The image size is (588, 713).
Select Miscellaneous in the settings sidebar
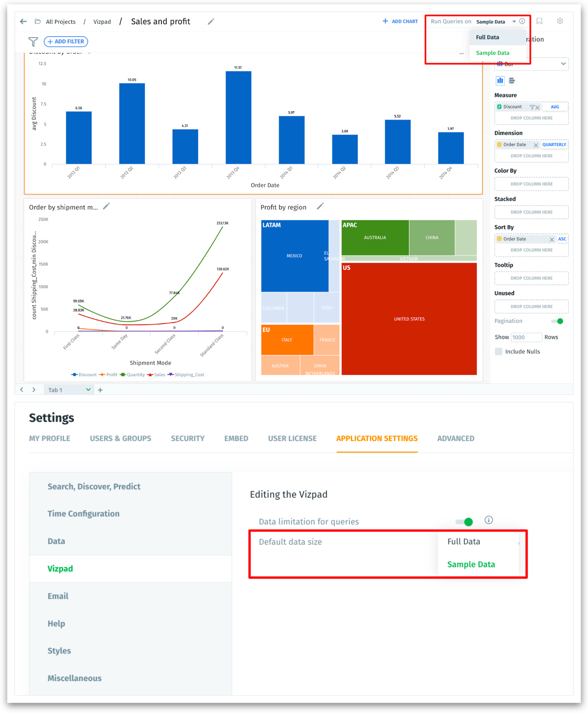click(x=74, y=678)
